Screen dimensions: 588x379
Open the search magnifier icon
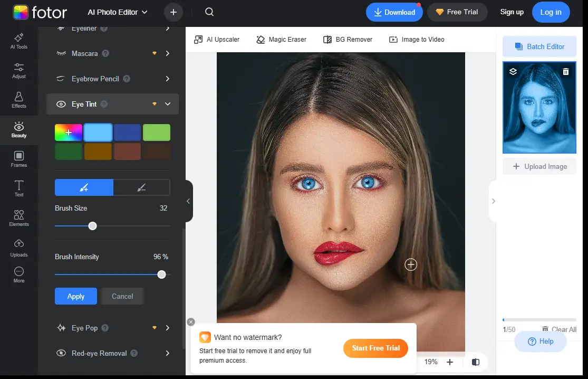pos(209,12)
